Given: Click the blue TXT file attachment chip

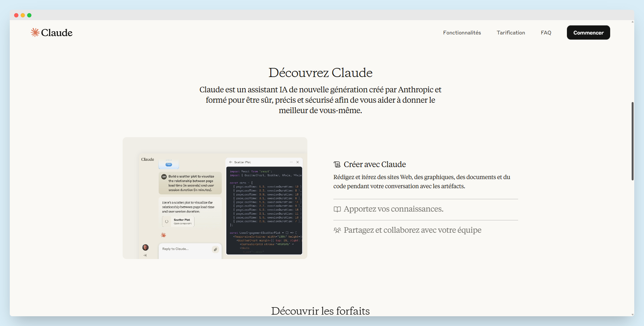Looking at the screenshot, I should click(x=169, y=164).
